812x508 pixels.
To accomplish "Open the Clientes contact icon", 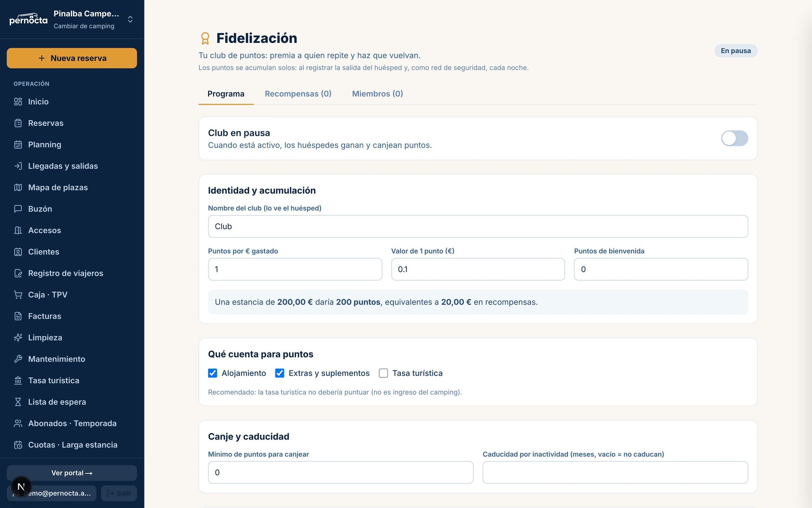I will pyautogui.click(x=18, y=252).
